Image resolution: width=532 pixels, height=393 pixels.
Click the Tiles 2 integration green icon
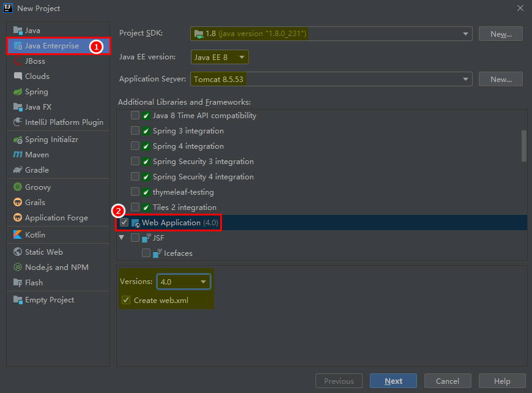[146, 207]
